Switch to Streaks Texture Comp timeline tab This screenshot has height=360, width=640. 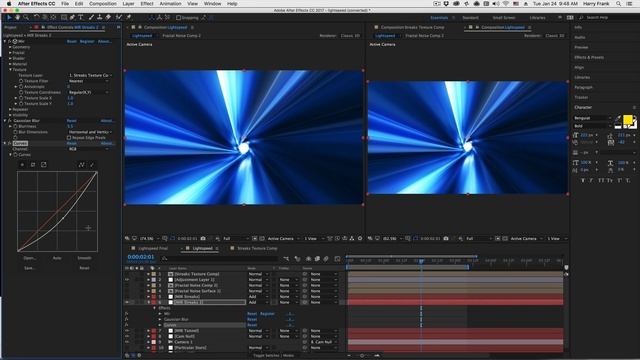coord(257,248)
